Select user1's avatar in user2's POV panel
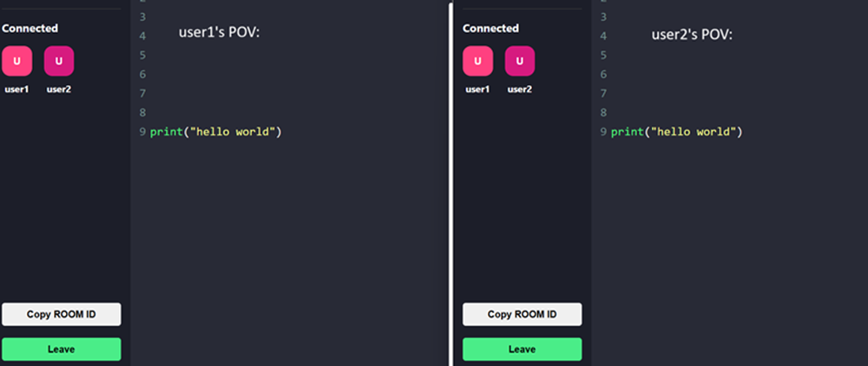 tap(477, 61)
